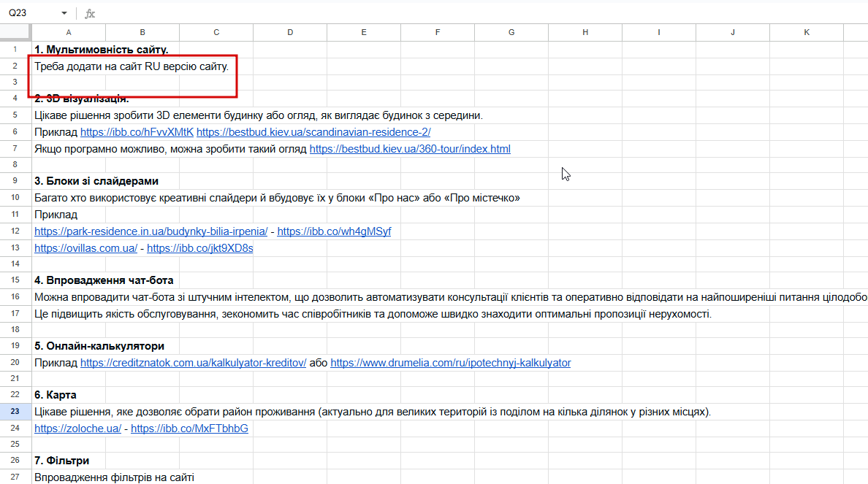The image size is (868, 484).
Task: Click the 'Приклад' cell in row 11
Action: coord(56,215)
